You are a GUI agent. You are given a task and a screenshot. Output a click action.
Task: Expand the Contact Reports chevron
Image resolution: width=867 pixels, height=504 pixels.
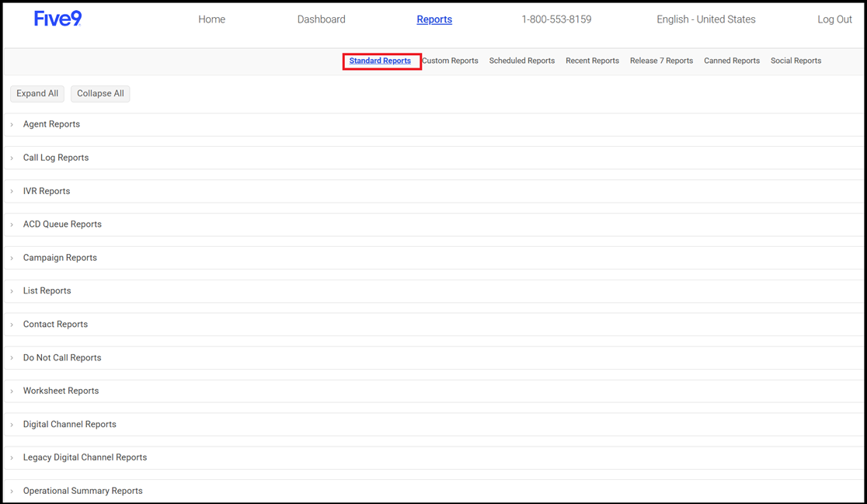(12, 325)
